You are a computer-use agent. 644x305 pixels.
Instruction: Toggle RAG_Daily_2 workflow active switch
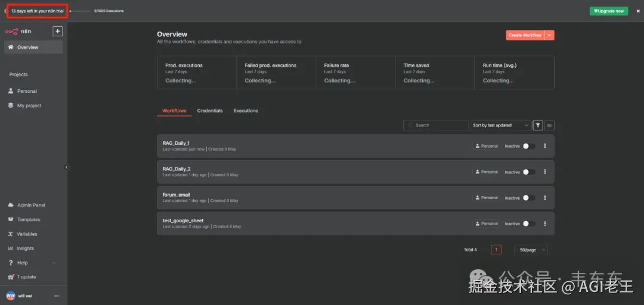529,172
